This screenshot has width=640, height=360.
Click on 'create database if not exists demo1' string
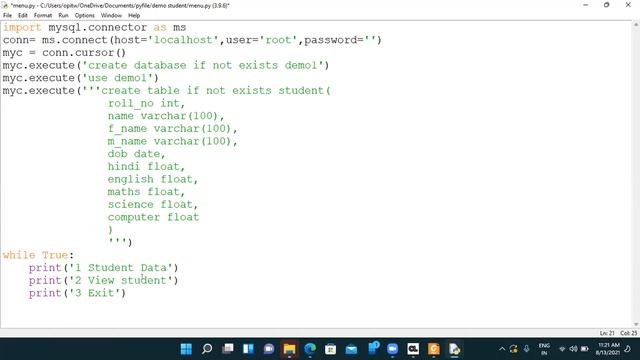(x=202, y=65)
